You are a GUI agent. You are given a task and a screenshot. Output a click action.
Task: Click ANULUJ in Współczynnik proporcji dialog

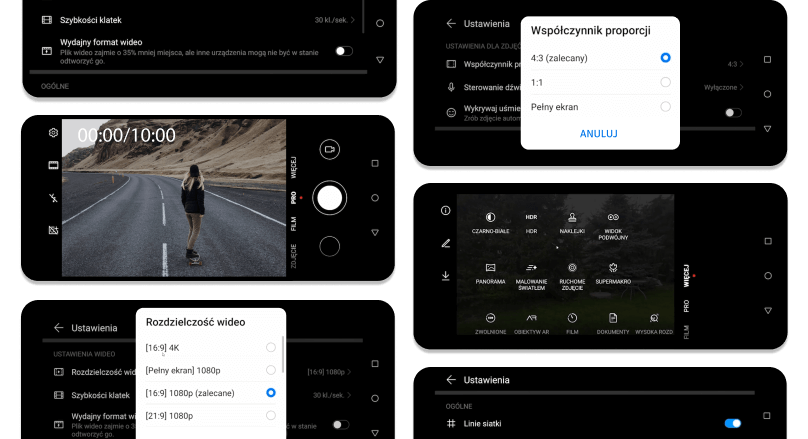(x=599, y=134)
